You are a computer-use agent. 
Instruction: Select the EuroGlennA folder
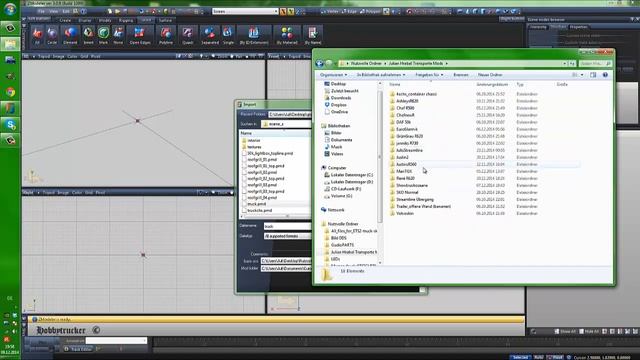[x=407, y=129]
